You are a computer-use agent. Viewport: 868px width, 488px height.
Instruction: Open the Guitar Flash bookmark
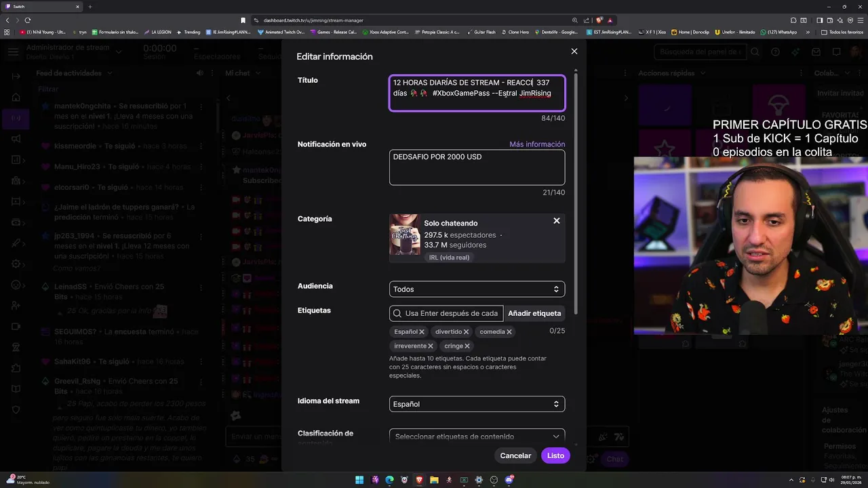coord(481,32)
